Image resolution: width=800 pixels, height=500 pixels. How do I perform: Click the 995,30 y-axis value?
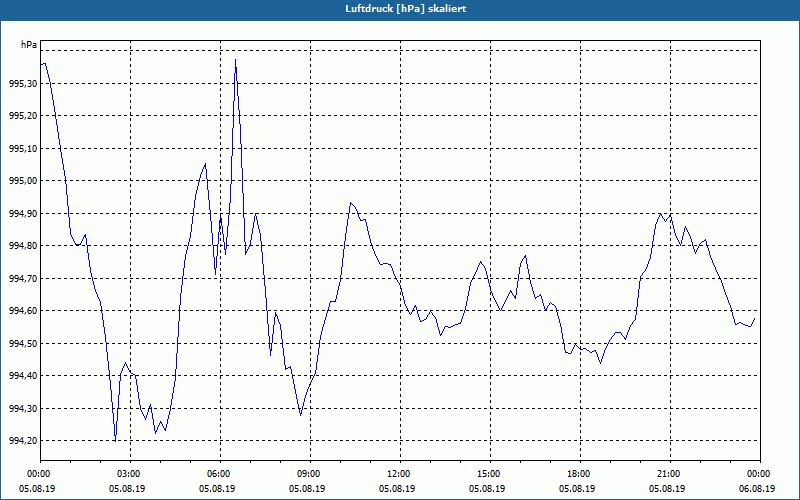tap(23, 84)
